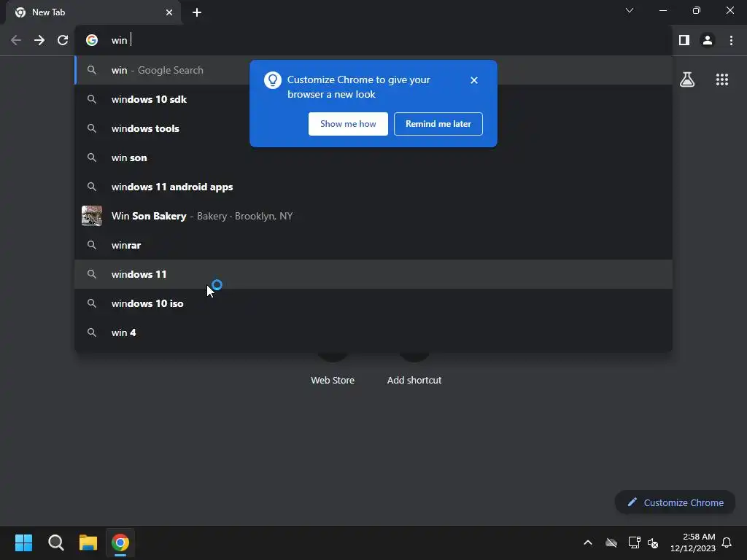Show hidden system tray icons

tap(588, 542)
